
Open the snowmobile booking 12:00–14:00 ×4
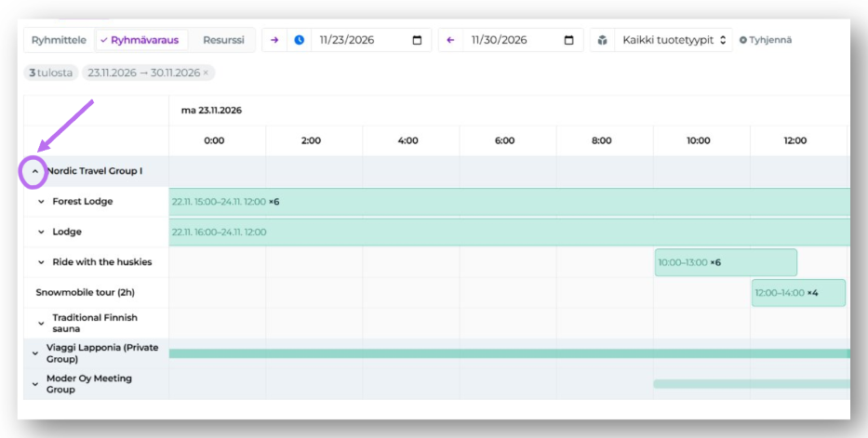click(x=798, y=293)
